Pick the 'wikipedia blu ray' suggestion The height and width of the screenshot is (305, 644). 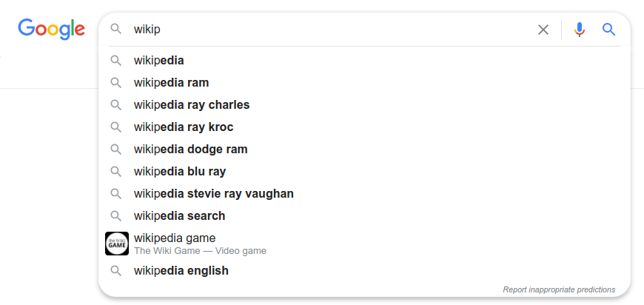[365, 172]
